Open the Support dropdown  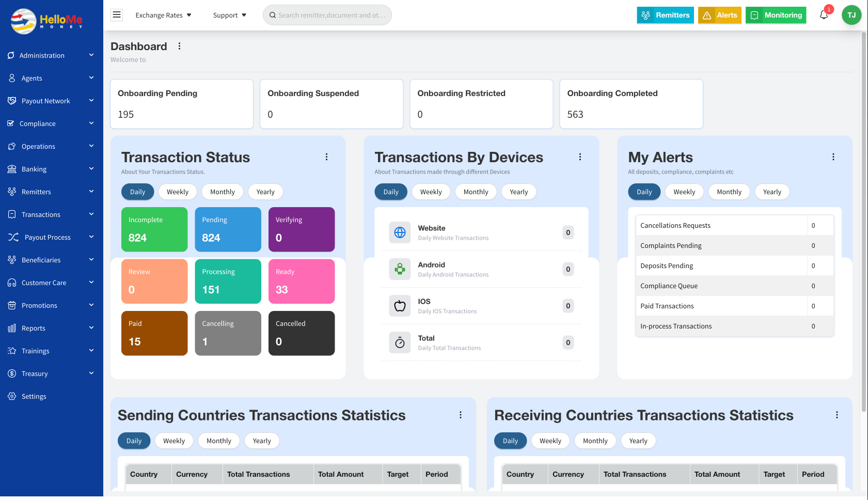tap(229, 15)
